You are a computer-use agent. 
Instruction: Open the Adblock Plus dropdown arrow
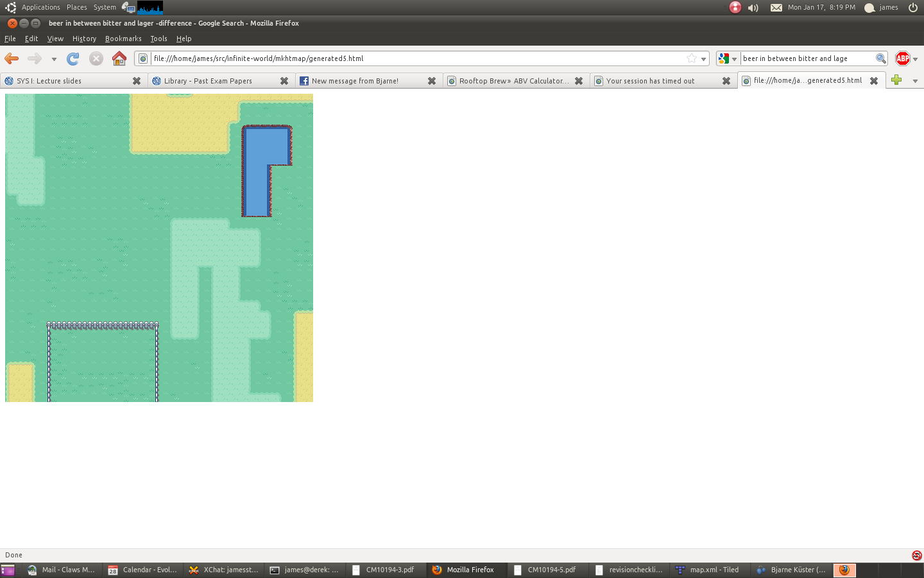pyautogui.click(x=916, y=59)
